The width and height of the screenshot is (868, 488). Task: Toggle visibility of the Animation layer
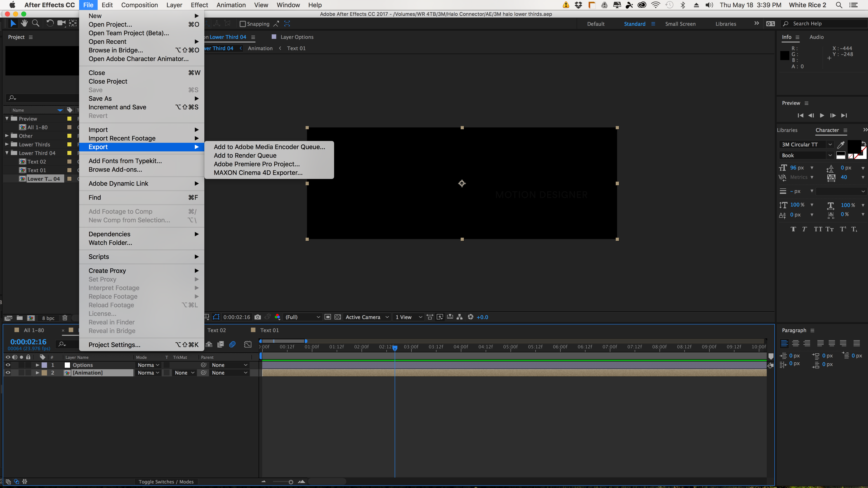(x=8, y=373)
